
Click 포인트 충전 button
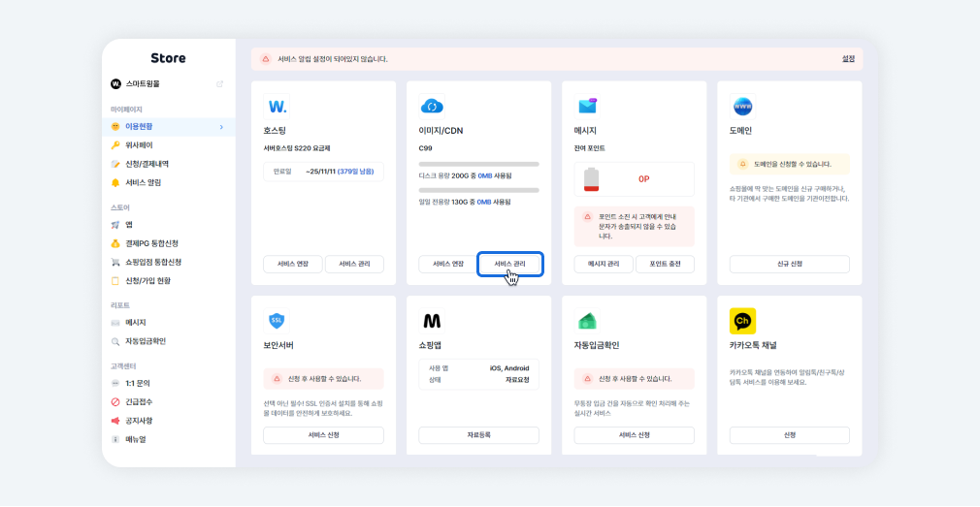click(x=665, y=264)
